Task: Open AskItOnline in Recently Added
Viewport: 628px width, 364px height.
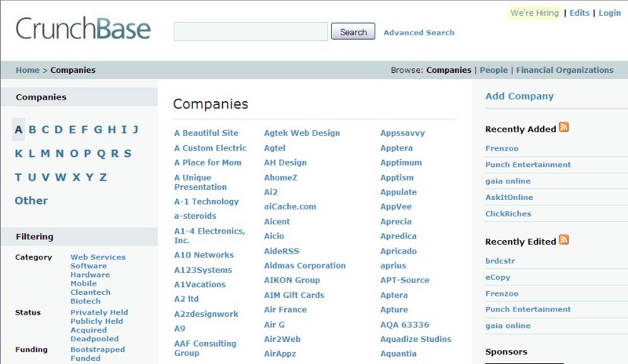Action: [x=509, y=198]
